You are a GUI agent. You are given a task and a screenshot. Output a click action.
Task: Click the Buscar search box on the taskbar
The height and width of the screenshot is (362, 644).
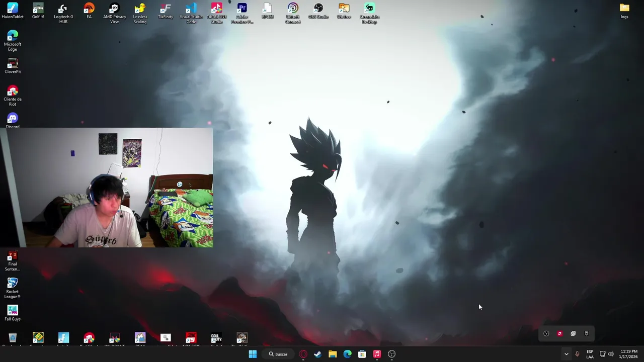click(278, 354)
